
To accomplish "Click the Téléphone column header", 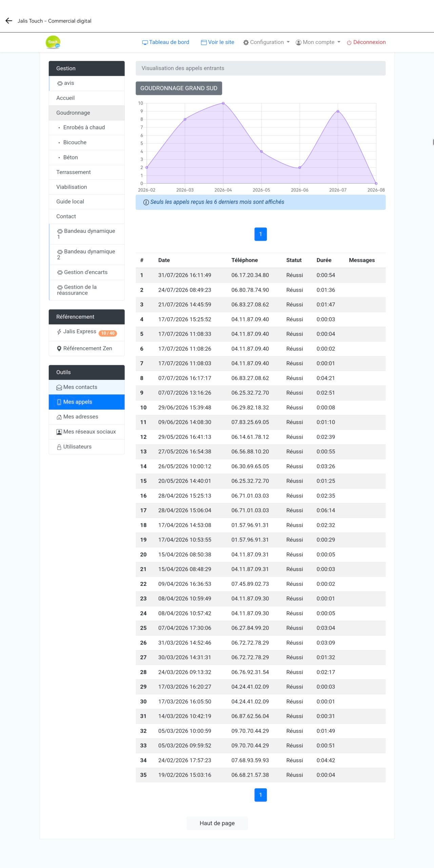I will 244,260.
